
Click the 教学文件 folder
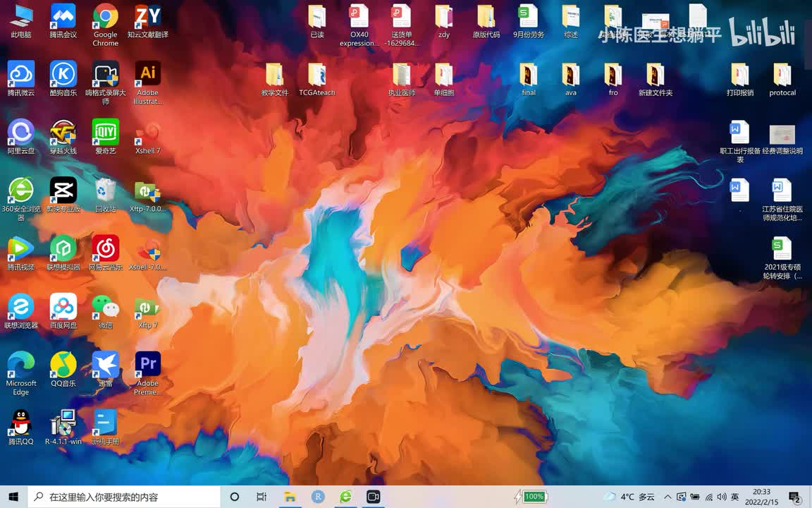click(274, 79)
